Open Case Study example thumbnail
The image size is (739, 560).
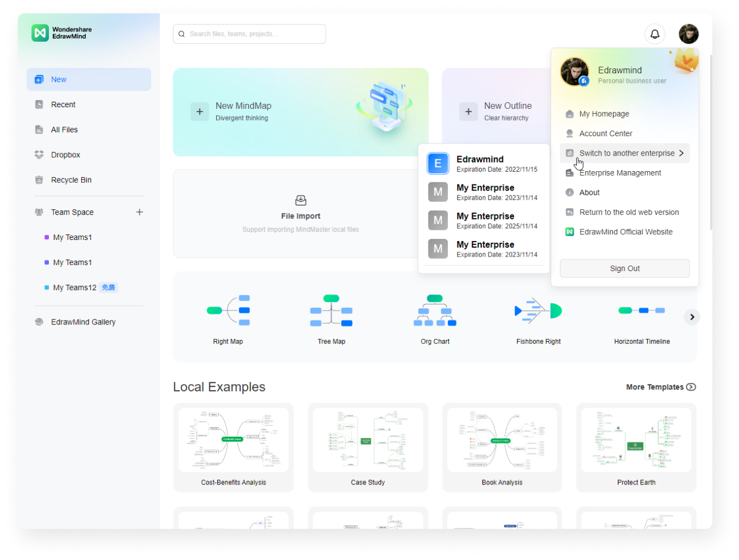coord(368,440)
